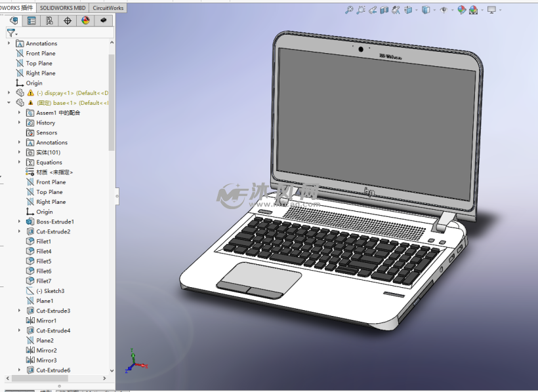Switch to the CircuitWorks tab
The image size is (538, 392).
(x=107, y=8)
